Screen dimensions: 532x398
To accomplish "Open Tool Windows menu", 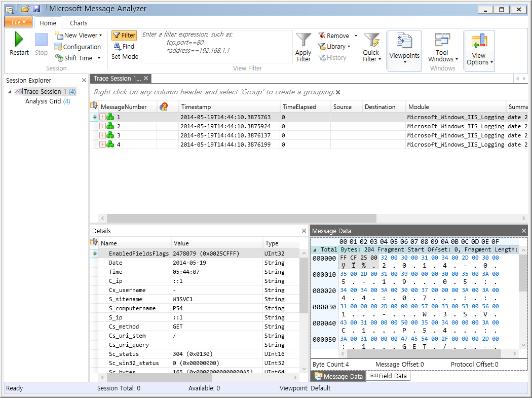I will click(442, 48).
